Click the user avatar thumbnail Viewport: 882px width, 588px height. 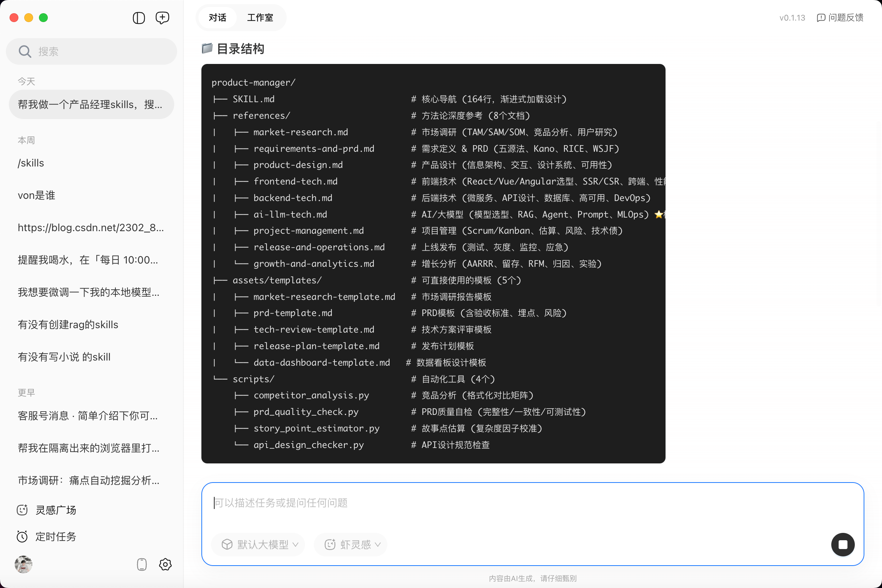coord(23,564)
